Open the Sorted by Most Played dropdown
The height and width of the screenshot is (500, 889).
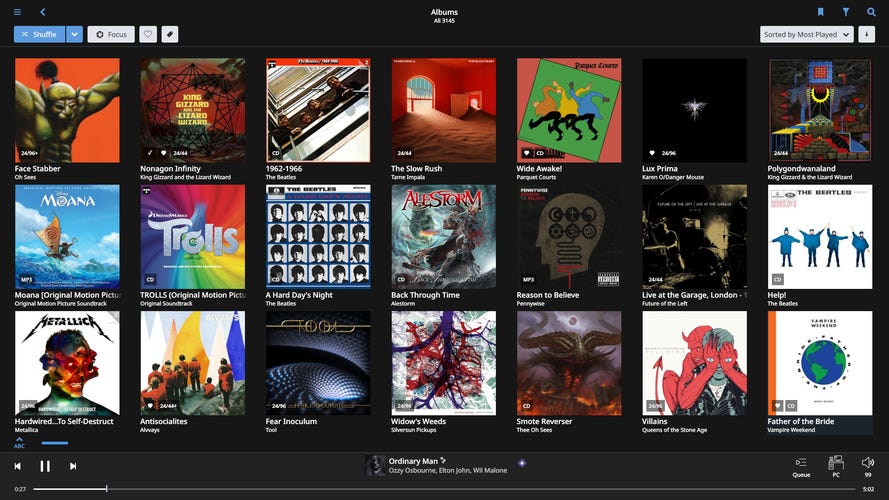806,35
